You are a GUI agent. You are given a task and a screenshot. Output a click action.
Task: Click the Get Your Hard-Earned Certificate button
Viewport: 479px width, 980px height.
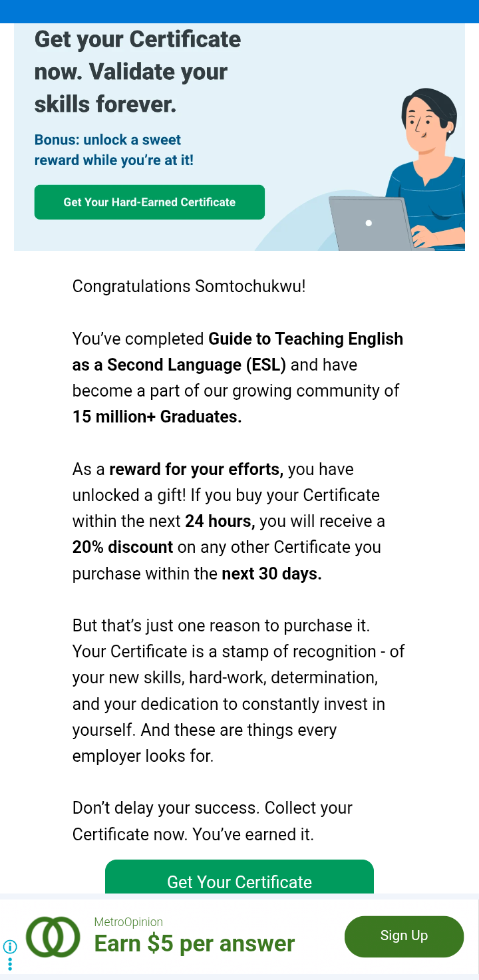(x=149, y=202)
